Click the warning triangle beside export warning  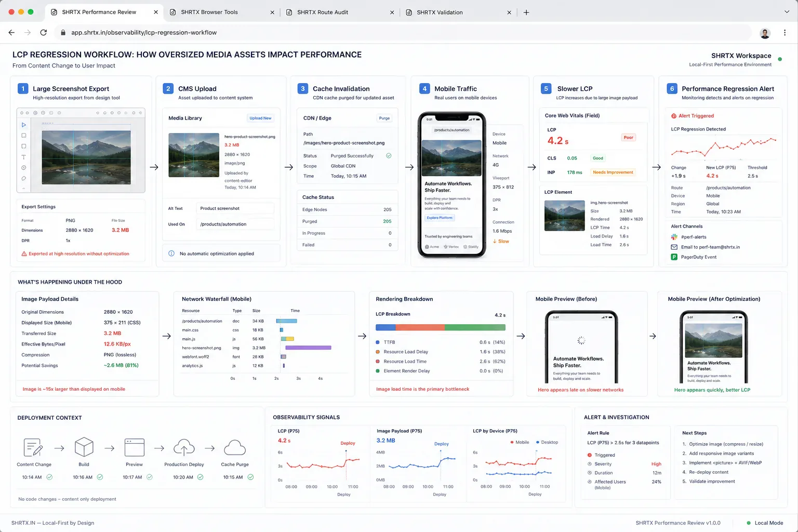click(x=24, y=254)
